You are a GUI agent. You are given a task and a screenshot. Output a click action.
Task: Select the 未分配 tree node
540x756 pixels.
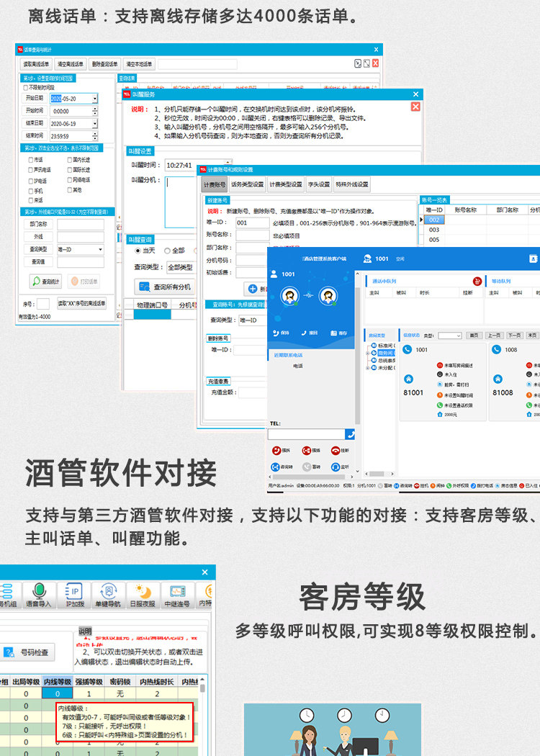tap(386, 368)
